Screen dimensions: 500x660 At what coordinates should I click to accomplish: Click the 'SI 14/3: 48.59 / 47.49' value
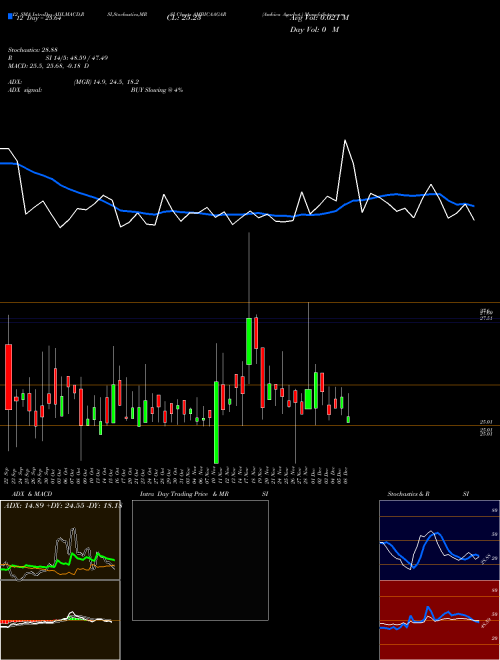click(77, 58)
